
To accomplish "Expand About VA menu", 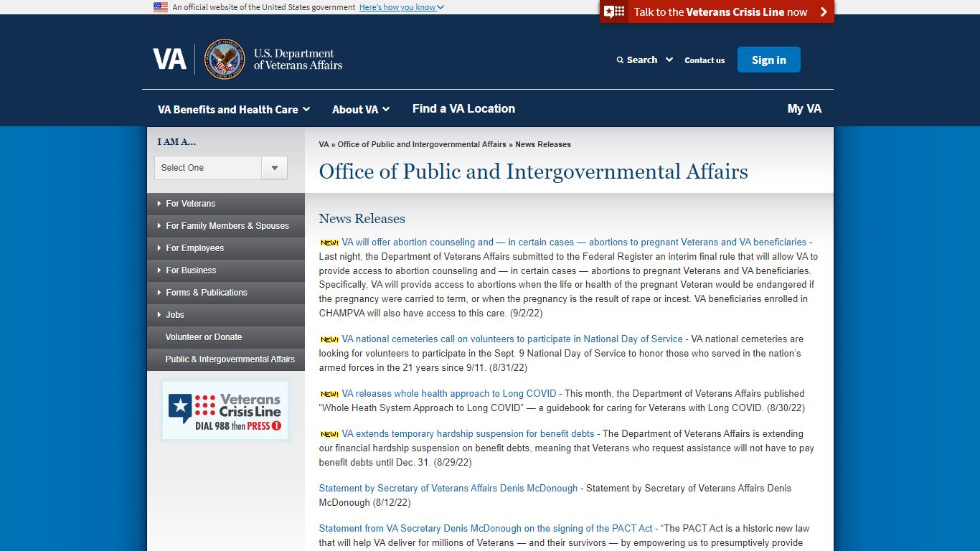I will click(361, 109).
